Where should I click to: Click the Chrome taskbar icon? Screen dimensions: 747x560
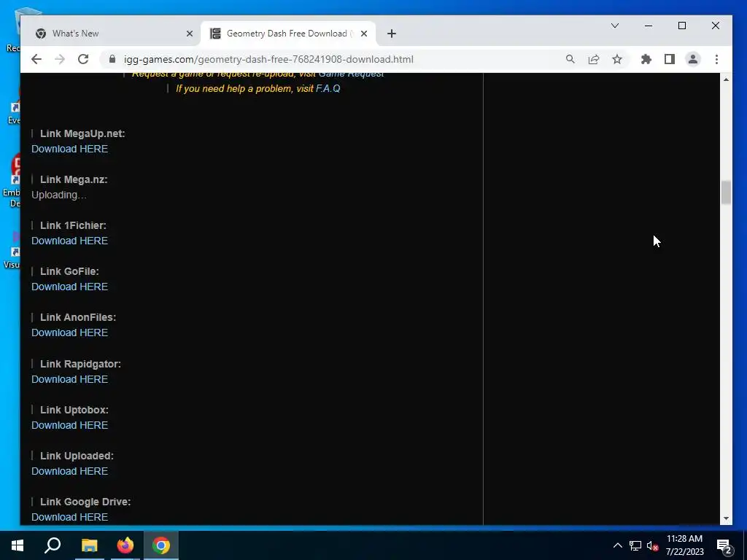tap(161, 545)
